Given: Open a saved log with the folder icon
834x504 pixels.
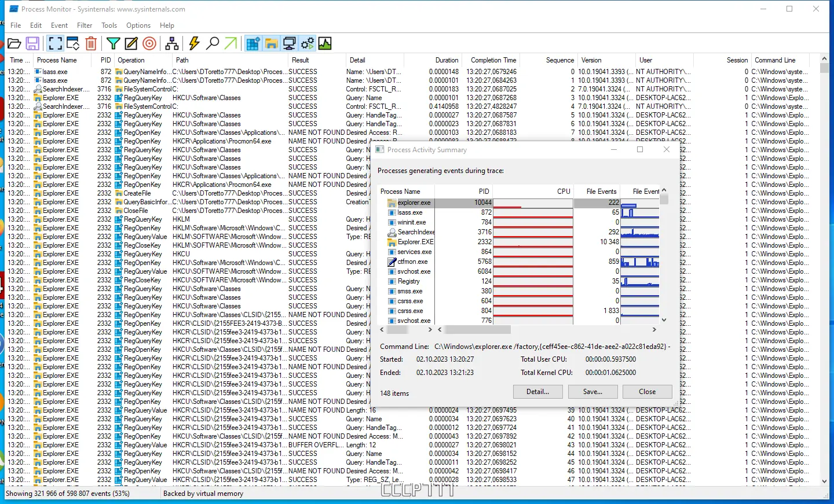Looking at the screenshot, I should 14,43.
